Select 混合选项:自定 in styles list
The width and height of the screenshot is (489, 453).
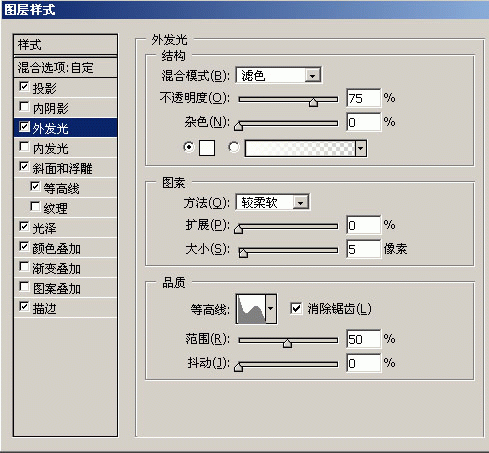pos(65,68)
